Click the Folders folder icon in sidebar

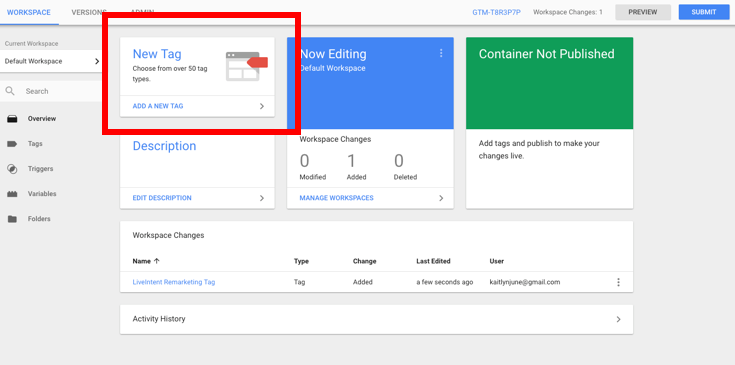(12, 219)
